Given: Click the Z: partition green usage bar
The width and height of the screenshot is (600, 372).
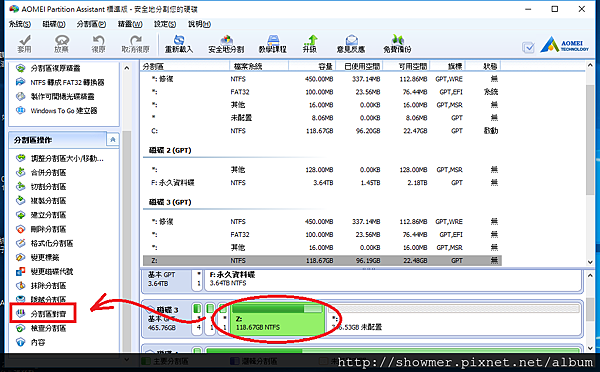Looking at the screenshot, I should tap(277, 308).
